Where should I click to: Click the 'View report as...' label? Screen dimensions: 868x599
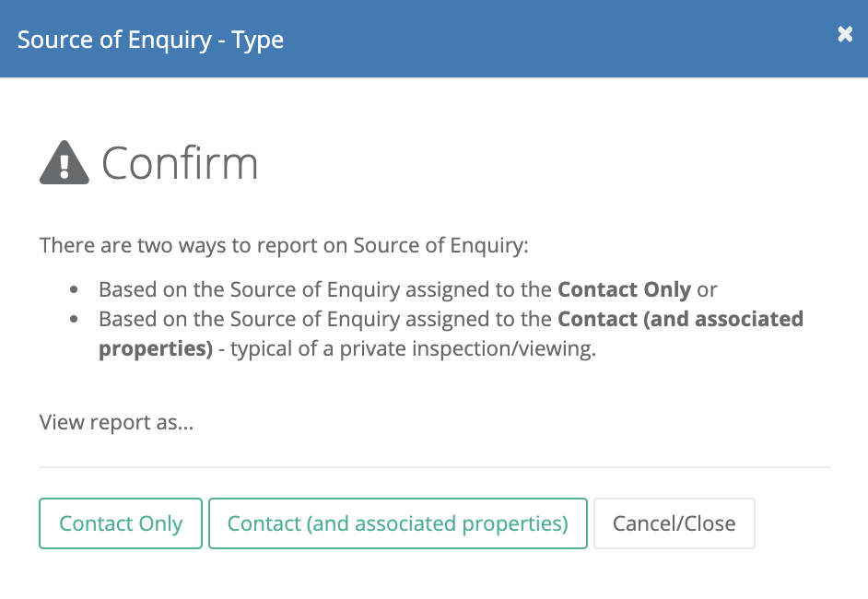tap(116, 422)
